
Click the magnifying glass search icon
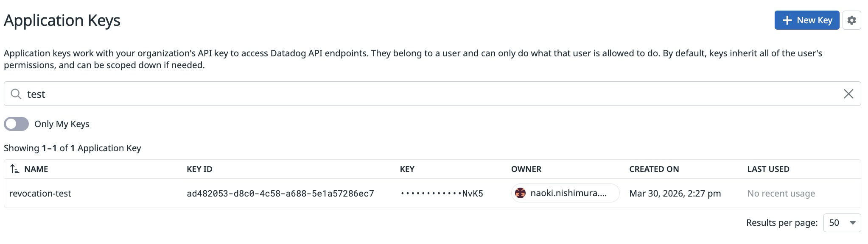[16, 94]
